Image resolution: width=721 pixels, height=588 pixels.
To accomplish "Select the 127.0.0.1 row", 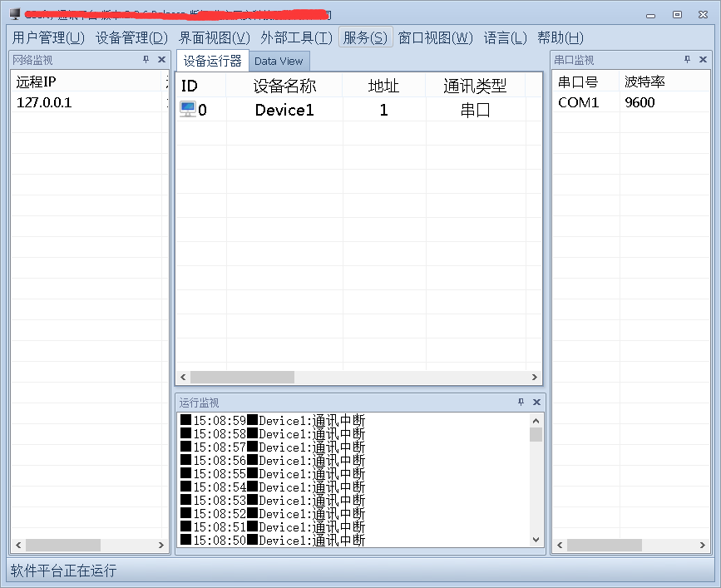I will (x=90, y=102).
